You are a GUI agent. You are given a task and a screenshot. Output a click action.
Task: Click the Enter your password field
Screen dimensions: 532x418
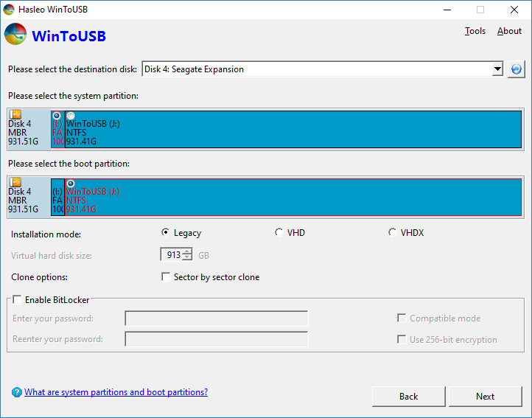pyautogui.click(x=217, y=318)
